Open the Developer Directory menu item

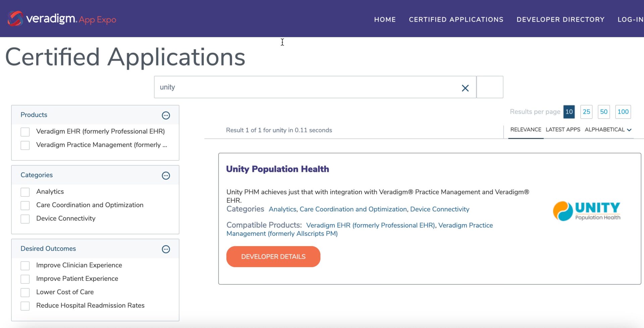[560, 19]
